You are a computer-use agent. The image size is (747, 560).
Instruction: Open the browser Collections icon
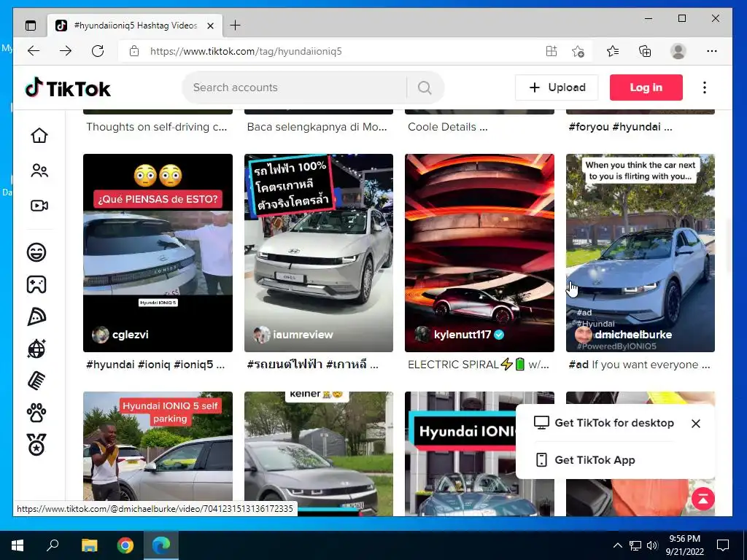tap(645, 51)
